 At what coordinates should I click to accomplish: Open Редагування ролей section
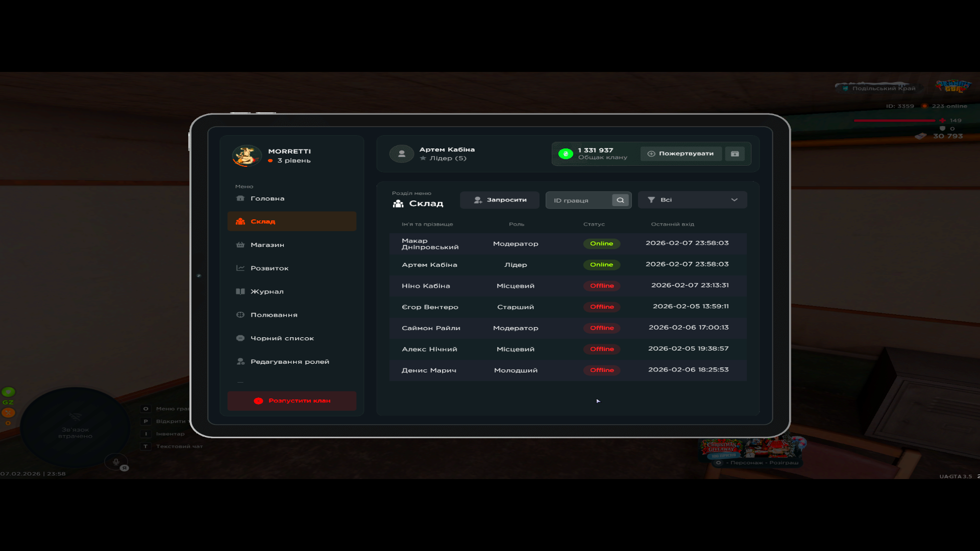[289, 362]
